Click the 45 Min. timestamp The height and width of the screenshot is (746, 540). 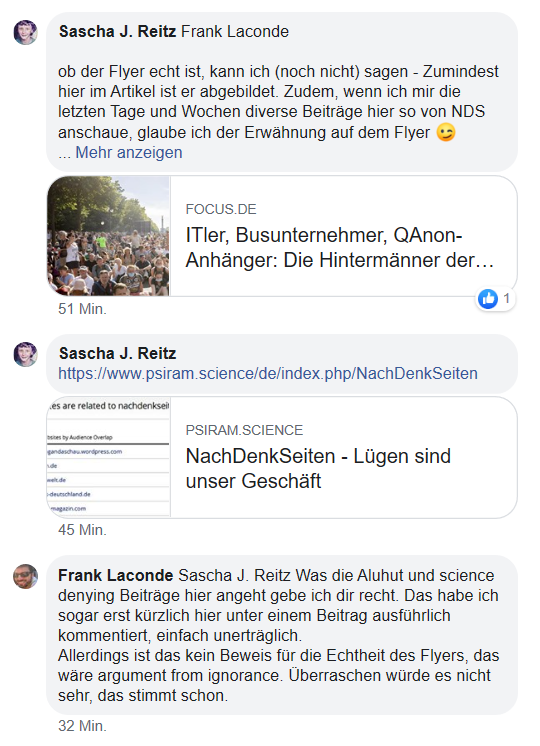(82, 530)
